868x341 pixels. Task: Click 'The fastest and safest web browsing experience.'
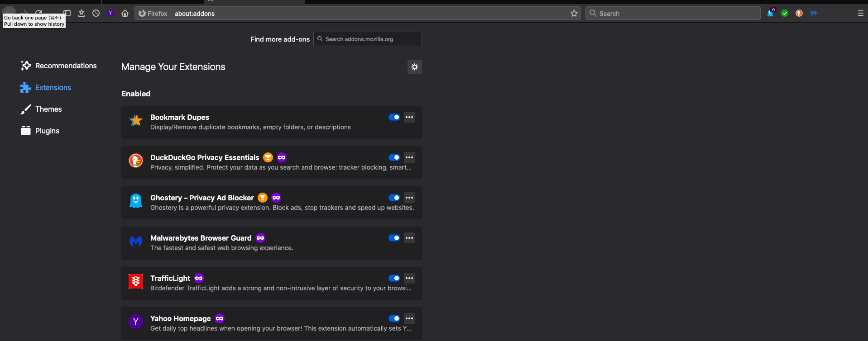222,248
